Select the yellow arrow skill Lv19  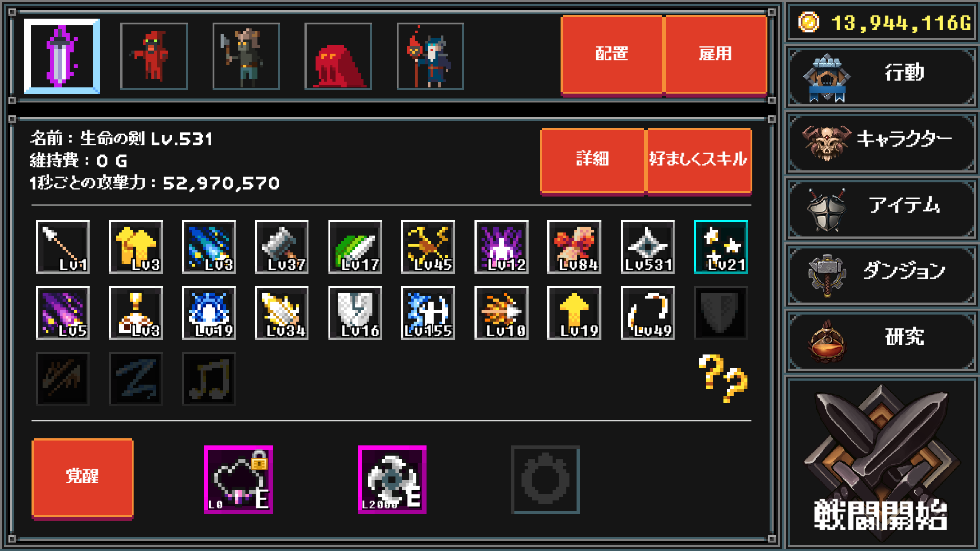point(574,313)
